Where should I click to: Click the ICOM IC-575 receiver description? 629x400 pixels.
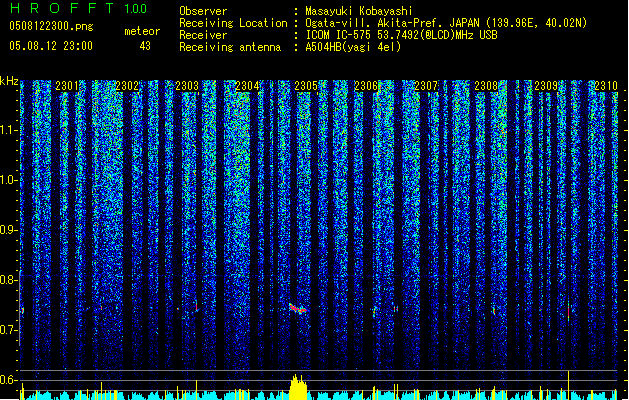(401, 35)
